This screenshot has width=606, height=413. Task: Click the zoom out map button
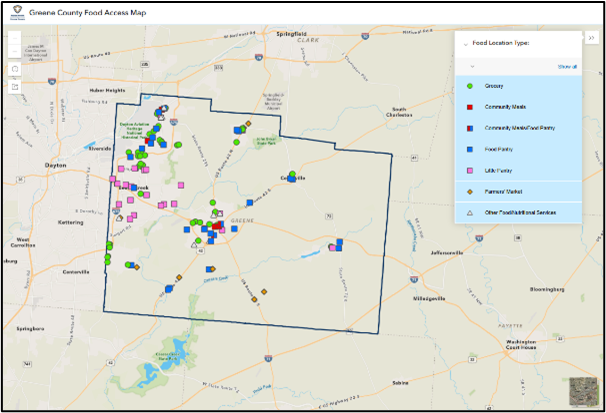(x=15, y=51)
